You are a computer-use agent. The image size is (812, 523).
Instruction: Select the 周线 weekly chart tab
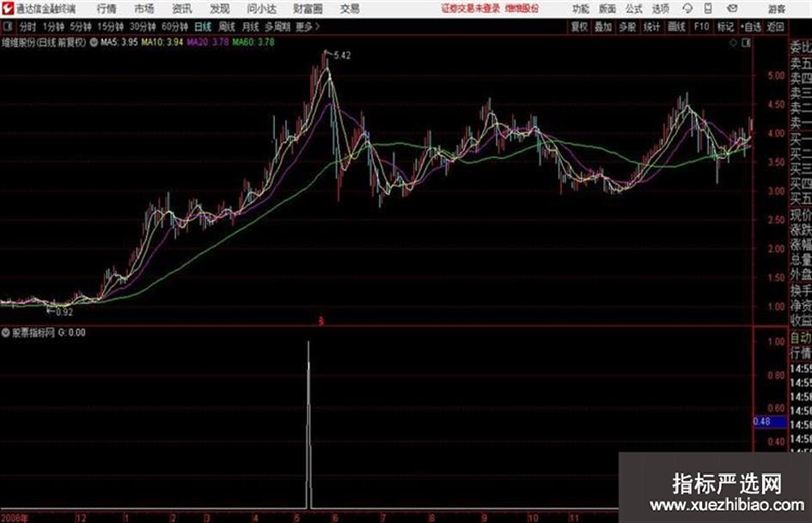[x=226, y=27]
